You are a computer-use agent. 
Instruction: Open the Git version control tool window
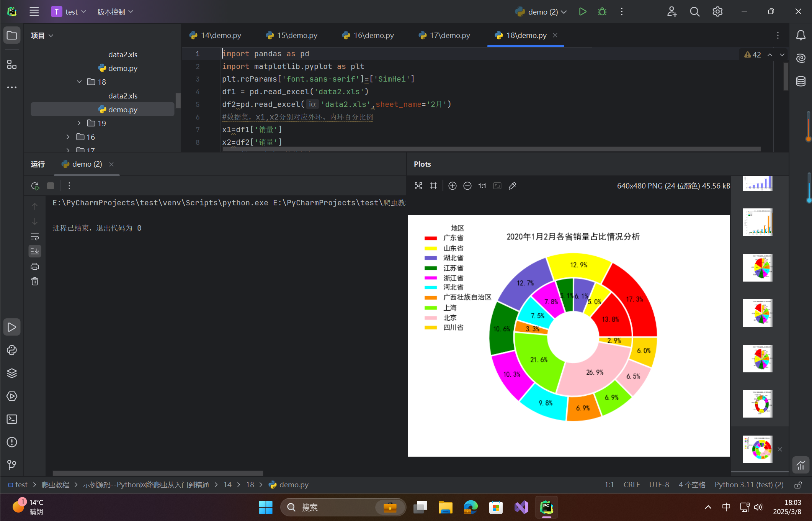[12, 465]
